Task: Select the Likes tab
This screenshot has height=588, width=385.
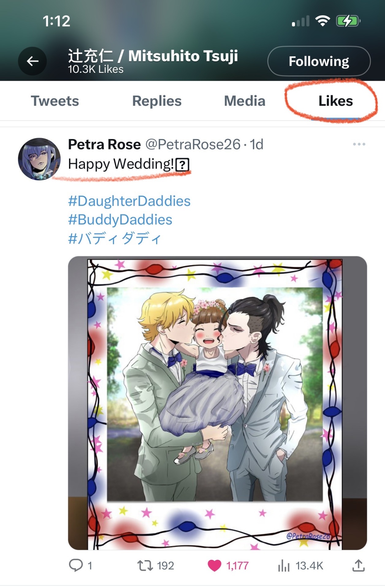Action: coord(335,101)
